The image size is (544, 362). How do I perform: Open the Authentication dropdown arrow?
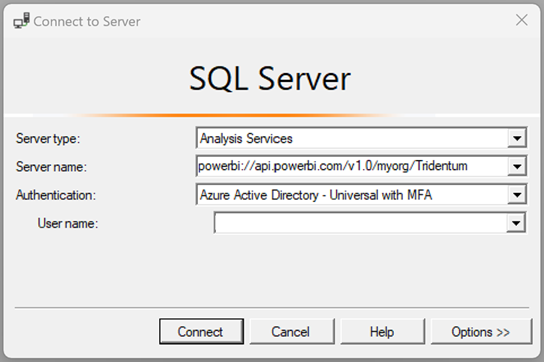(x=517, y=195)
